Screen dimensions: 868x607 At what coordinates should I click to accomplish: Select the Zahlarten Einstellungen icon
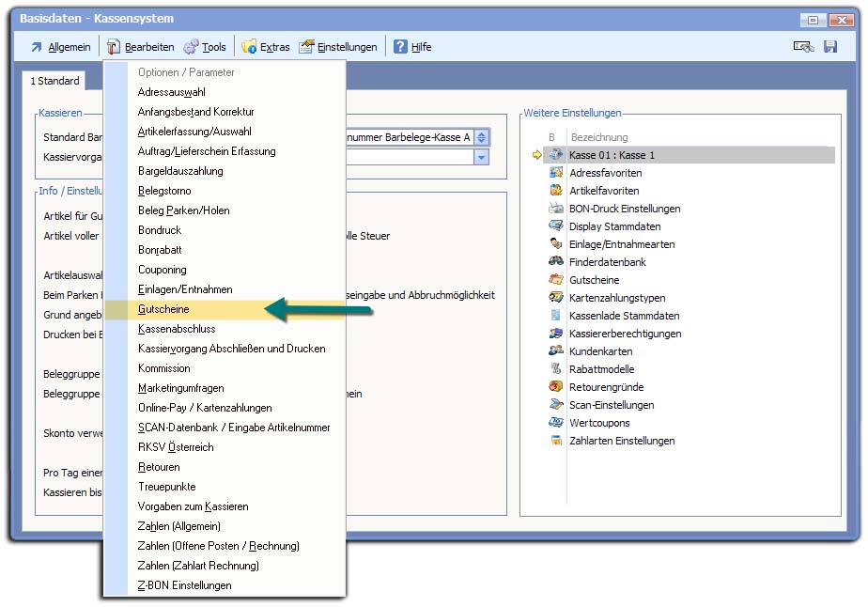(556, 441)
